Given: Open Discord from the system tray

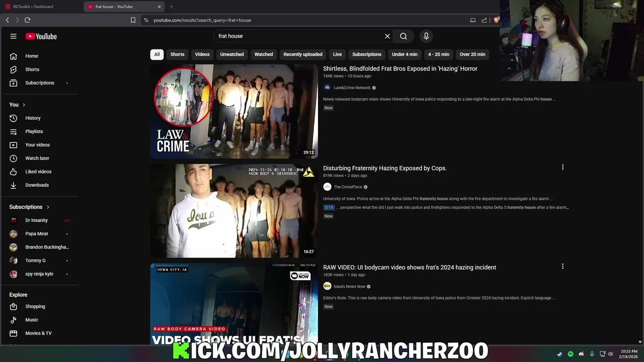Looking at the screenshot, I should [x=581, y=354].
